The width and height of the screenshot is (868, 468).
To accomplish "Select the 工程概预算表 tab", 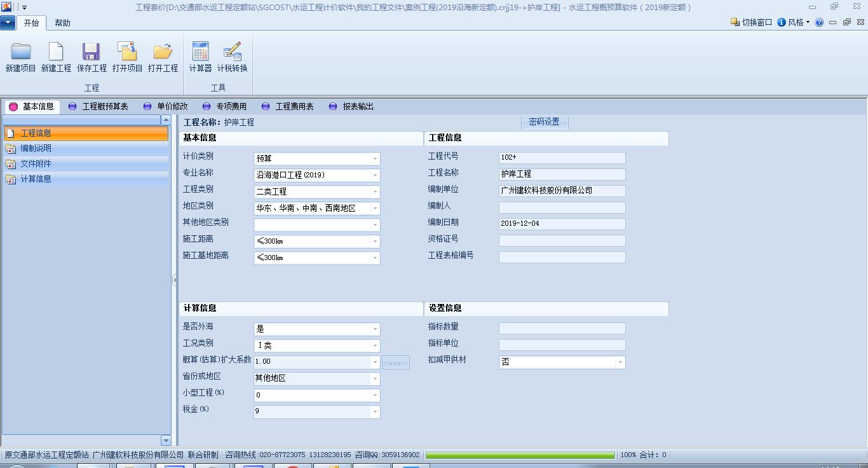I will pyautogui.click(x=98, y=106).
